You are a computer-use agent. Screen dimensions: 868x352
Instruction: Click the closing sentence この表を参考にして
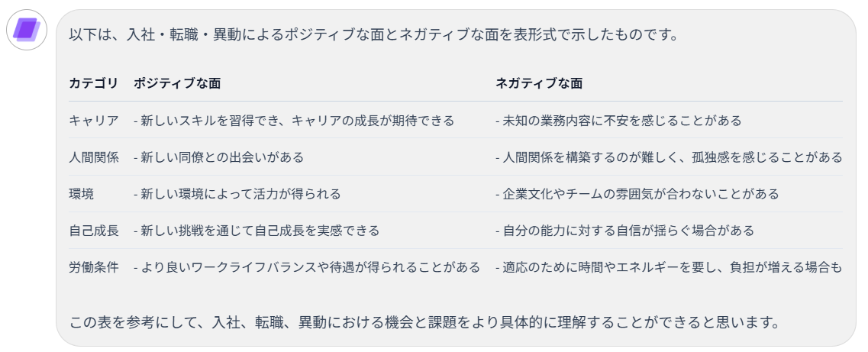(424, 322)
